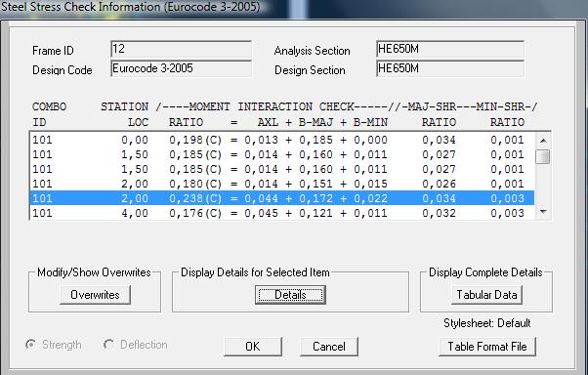Click the scroll down arrow in list
The image size is (588, 375).
click(543, 212)
